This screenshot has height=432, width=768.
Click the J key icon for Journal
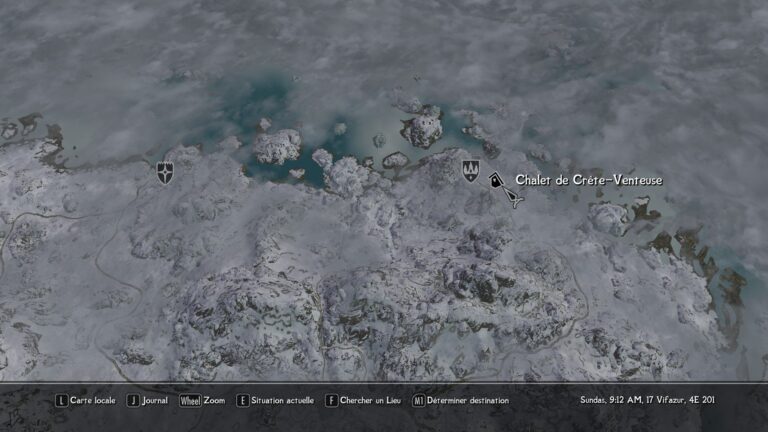[133, 400]
